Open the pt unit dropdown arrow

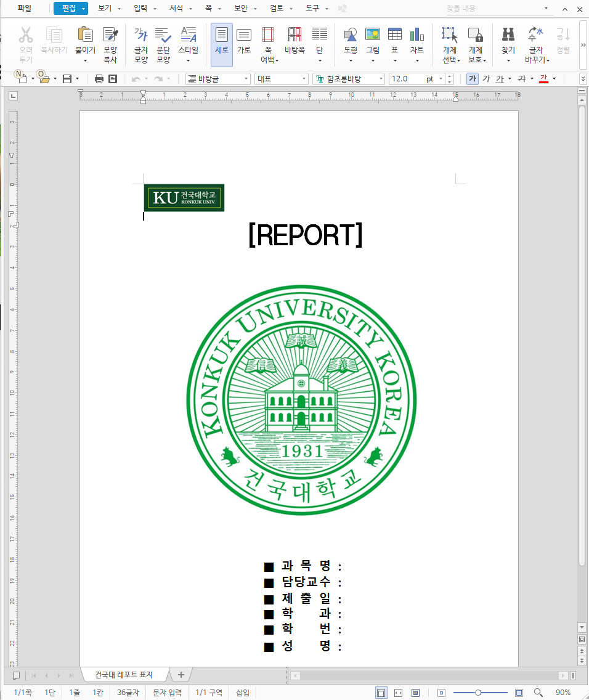click(x=441, y=79)
